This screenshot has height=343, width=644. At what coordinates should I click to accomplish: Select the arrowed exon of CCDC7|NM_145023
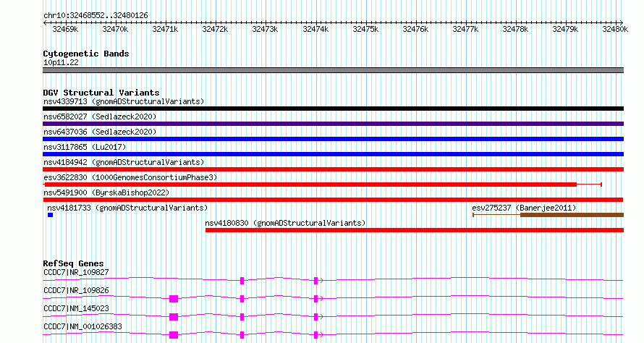coord(315,317)
